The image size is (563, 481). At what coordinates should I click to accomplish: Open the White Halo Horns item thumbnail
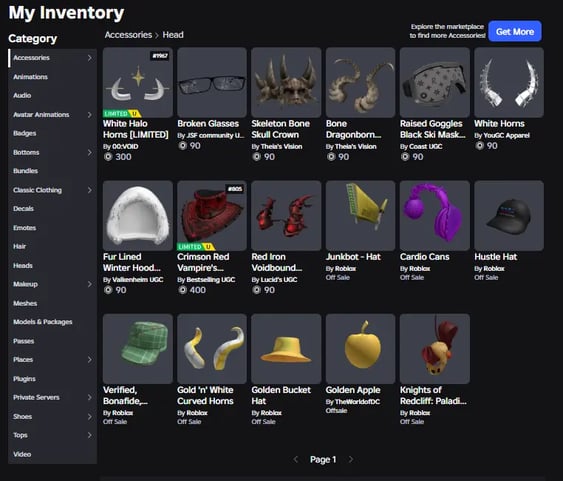pyautogui.click(x=138, y=83)
